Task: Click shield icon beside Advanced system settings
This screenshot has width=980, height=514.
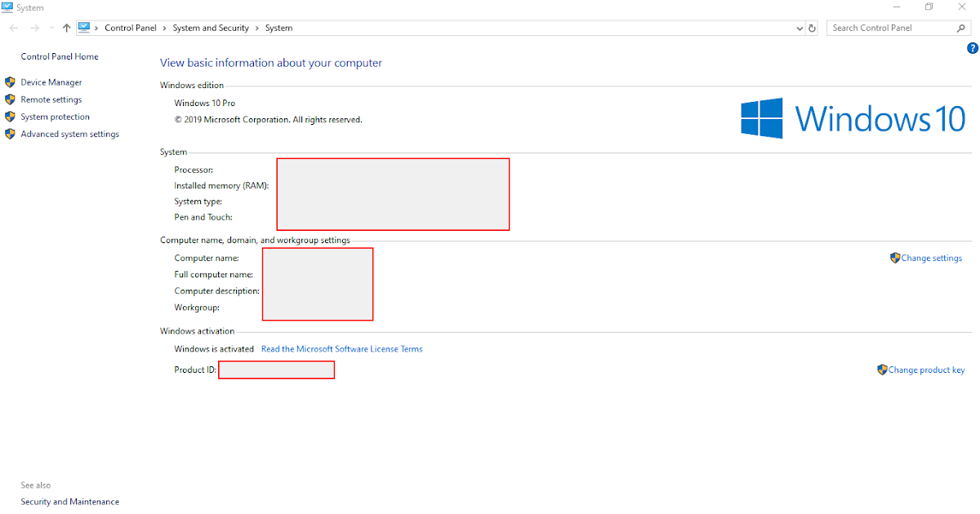Action: tap(10, 134)
